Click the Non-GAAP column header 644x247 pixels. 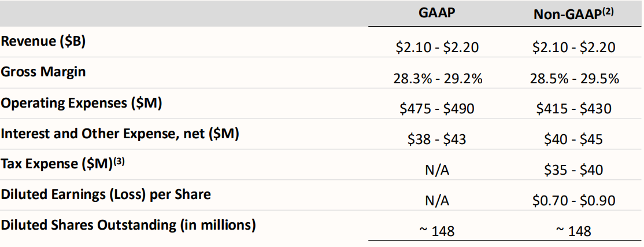click(568, 15)
